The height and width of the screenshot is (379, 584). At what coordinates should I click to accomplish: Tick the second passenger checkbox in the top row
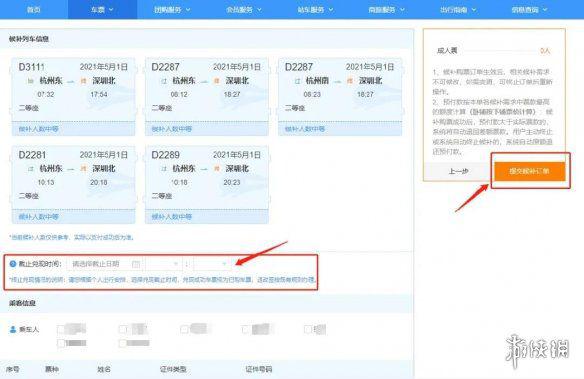click(x=123, y=329)
